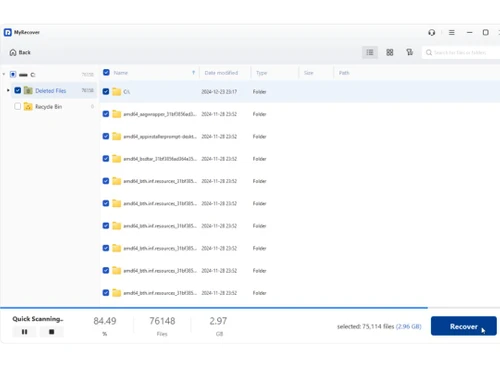The width and height of the screenshot is (500, 375).
Task: Toggle the C: drive checkbox
Action: 13,74
